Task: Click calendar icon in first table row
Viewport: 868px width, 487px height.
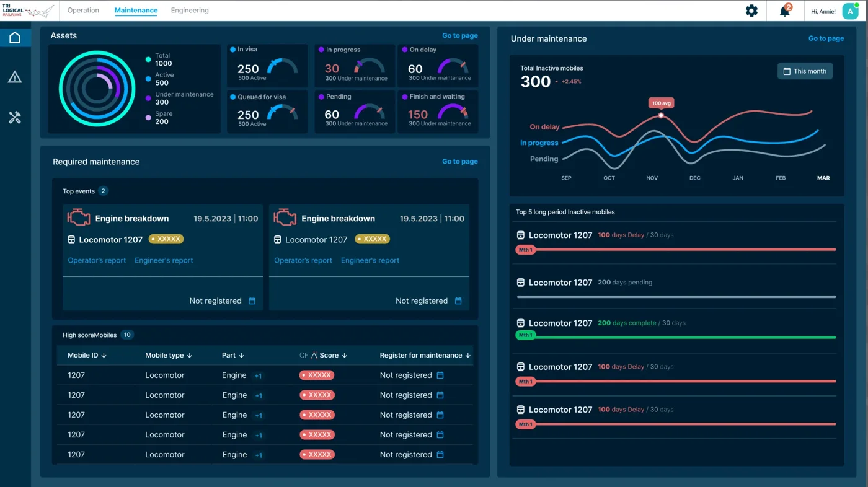Action: click(440, 375)
